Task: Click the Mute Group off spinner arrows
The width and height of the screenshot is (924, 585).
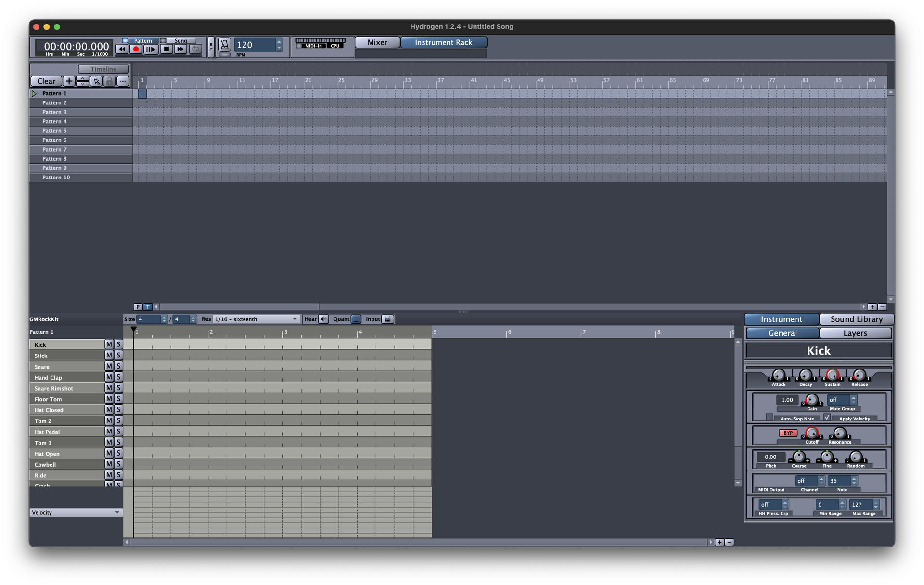Action: [x=853, y=400]
